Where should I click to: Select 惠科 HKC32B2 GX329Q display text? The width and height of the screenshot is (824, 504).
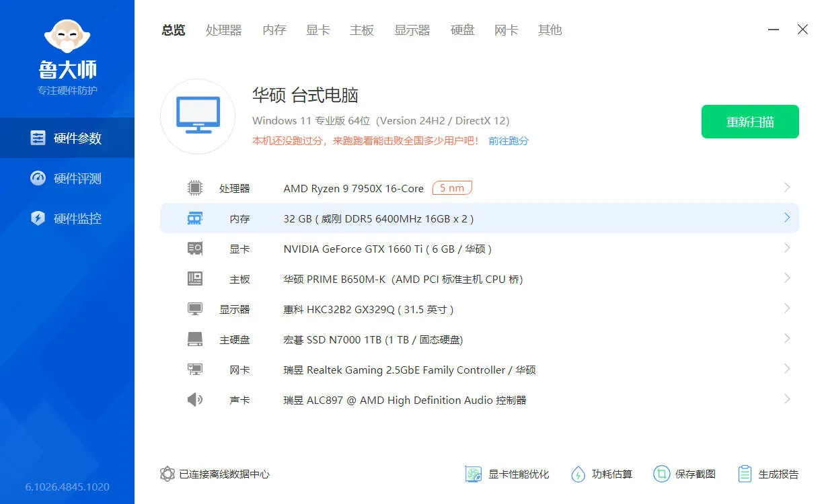[369, 310]
